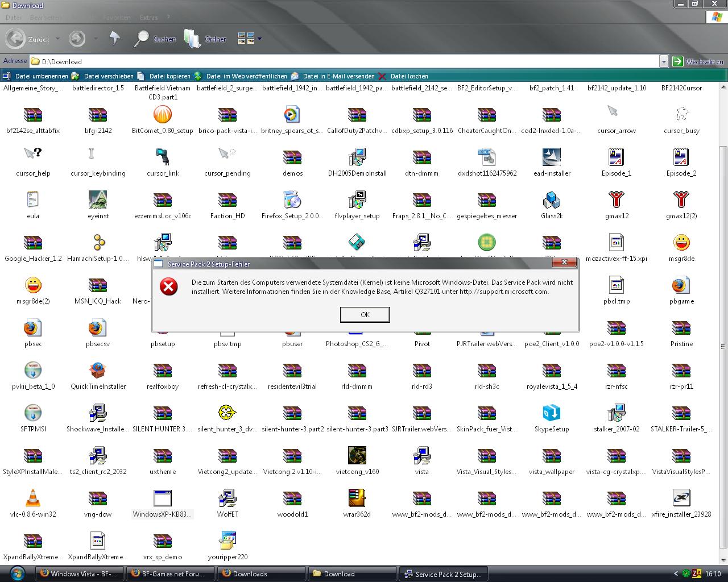Switch to Firefox Downloads taskbar window
Viewport: 728px width, 582px height.
point(261,573)
